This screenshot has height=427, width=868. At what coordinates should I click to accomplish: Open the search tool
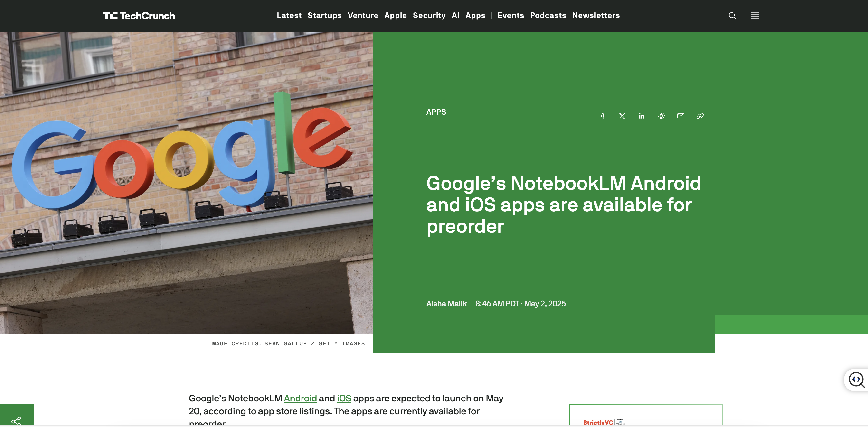coord(732,16)
